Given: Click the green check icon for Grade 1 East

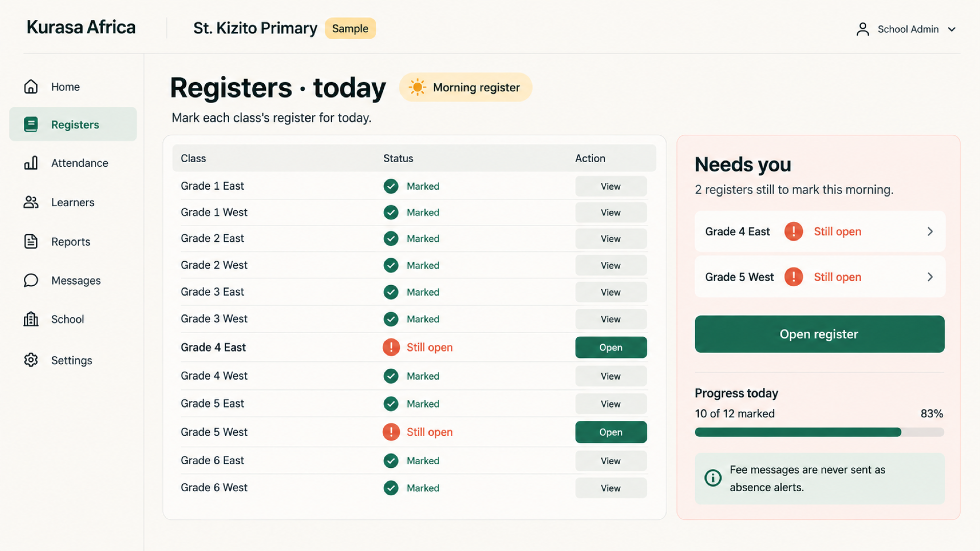Looking at the screenshot, I should click(x=391, y=186).
